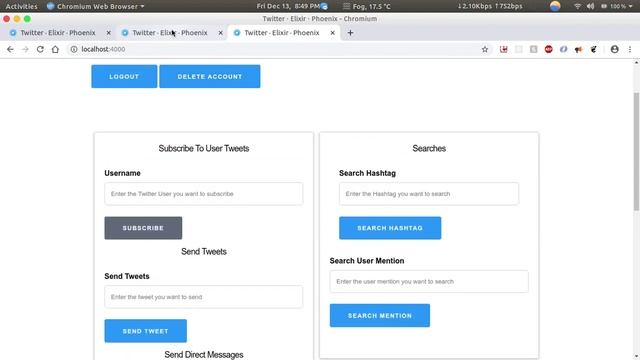This screenshot has width=640, height=360.
Task: Open the browser home page icon
Action: 55,49
